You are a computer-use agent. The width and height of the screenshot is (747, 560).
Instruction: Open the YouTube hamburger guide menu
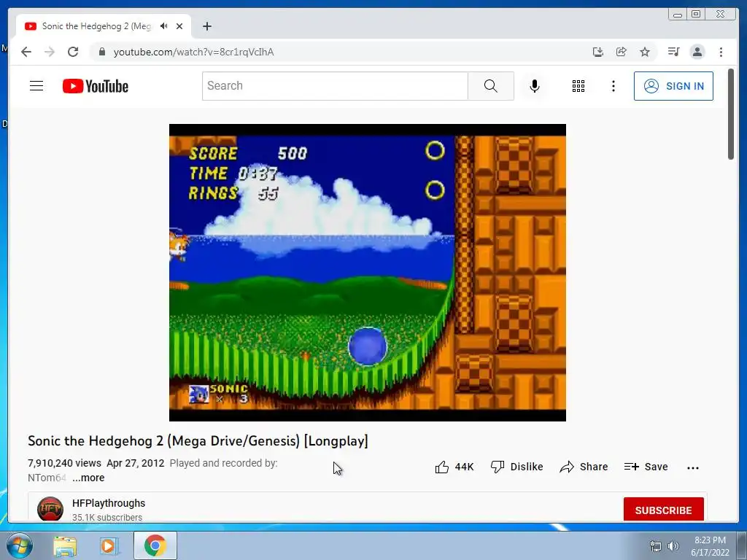click(x=36, y=86)
